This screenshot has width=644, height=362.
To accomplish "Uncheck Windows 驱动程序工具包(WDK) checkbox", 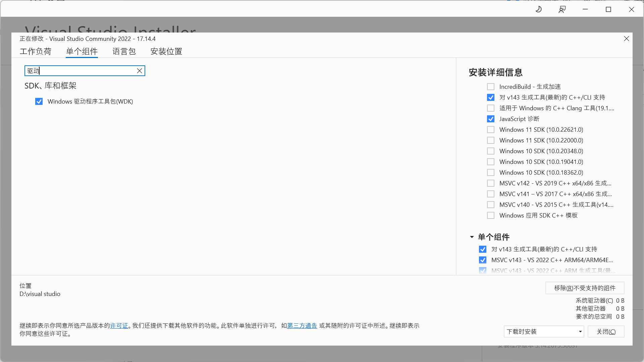I will pyautogui.click(x=39, y=102).
